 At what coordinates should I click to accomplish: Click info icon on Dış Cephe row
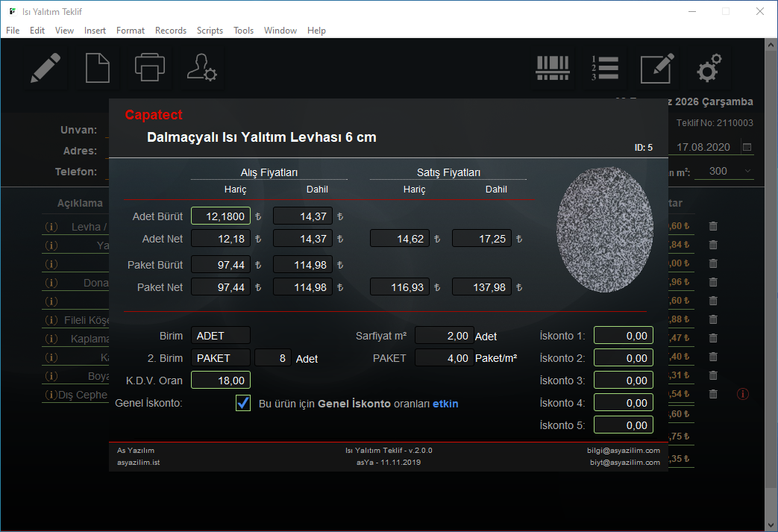pos(51,395)
